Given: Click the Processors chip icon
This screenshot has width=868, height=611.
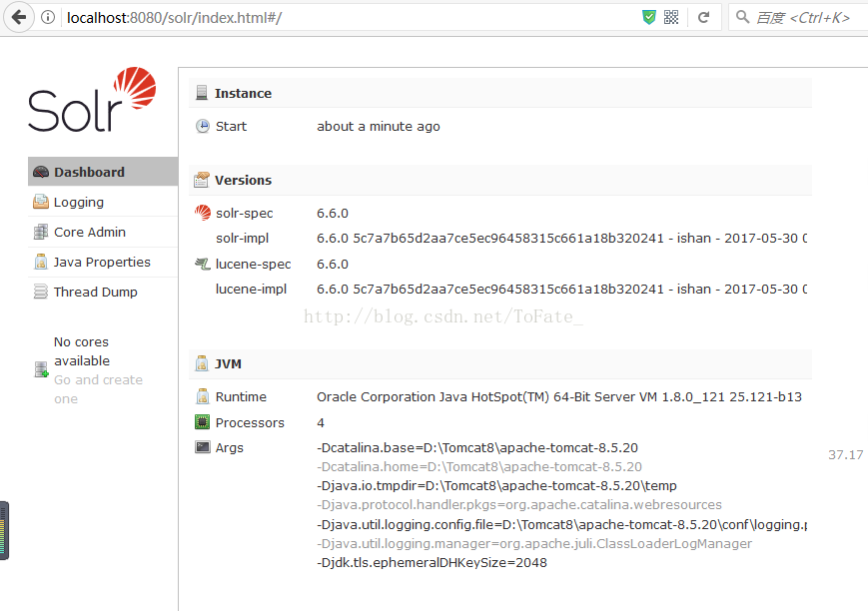Looking at the screenshot, I should tap(203, 422).
